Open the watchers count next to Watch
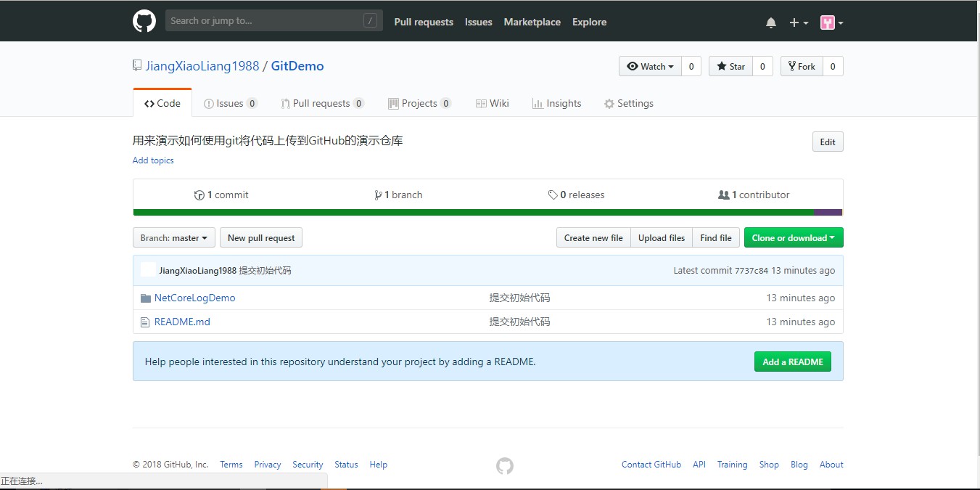 click(x=691, y=66)
